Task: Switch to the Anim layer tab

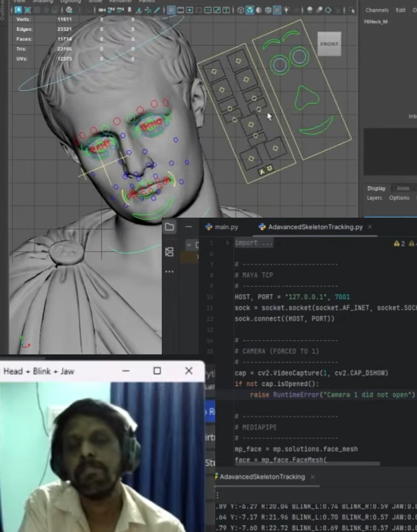Action: tap(403, 188)
